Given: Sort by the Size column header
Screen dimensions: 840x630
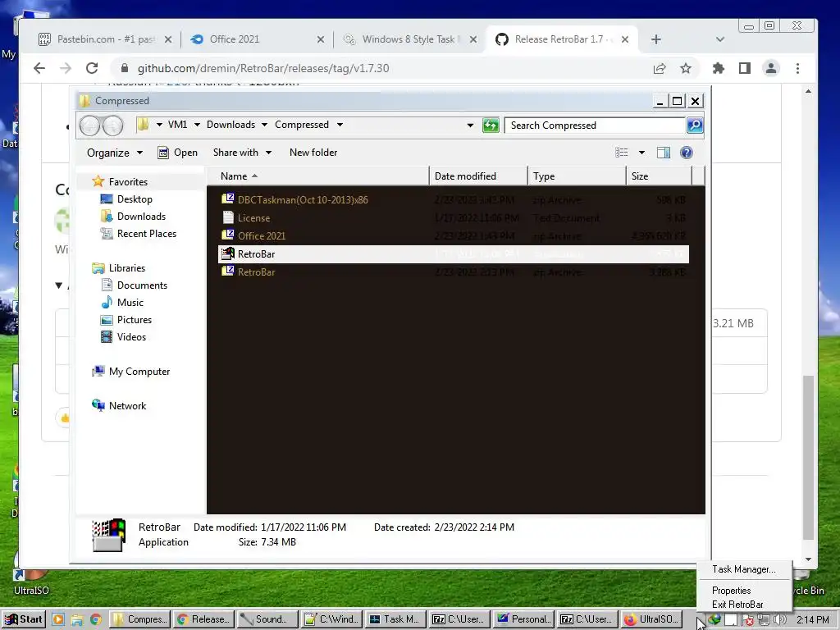Looking at the screenshot, I should tap(659, 176).
